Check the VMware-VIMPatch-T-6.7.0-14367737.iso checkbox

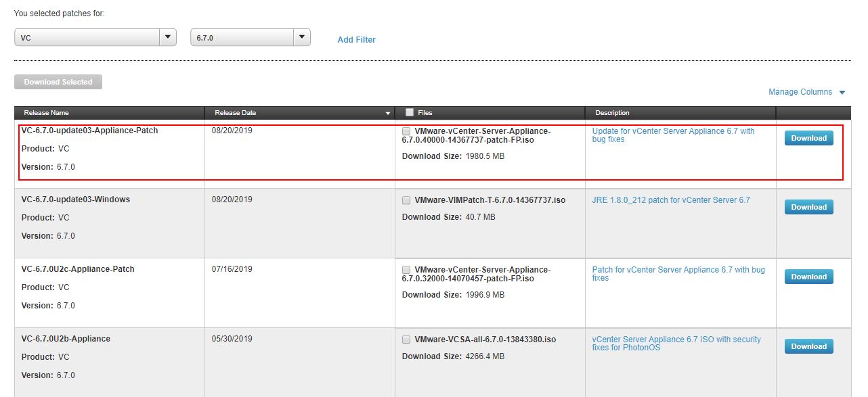(x=406, y=200)
